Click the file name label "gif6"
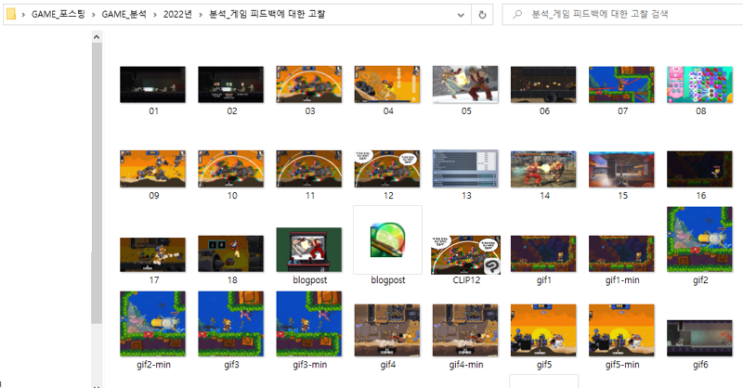 pos(701,365)
